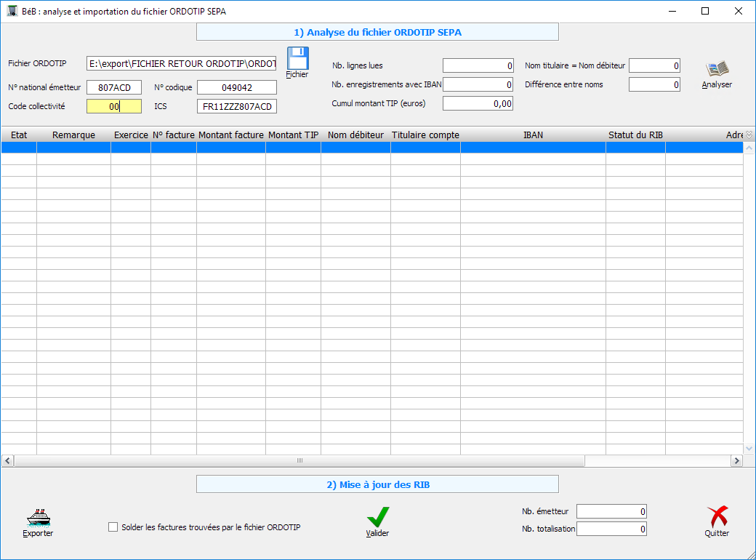The width and height of the screenshot is (756, 560).
Task: Click the floppy disk Fichier icon
Action: pos(297,60)
